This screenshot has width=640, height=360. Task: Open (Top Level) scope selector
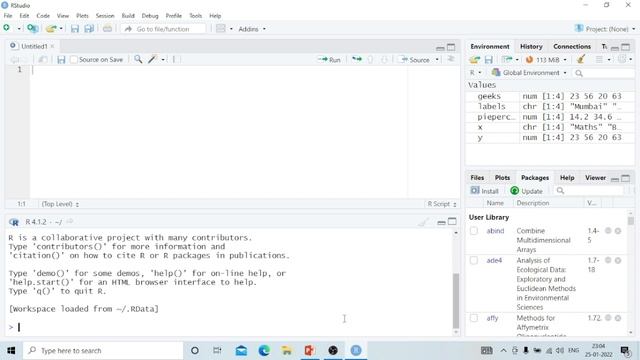click(x=60, y=204)
